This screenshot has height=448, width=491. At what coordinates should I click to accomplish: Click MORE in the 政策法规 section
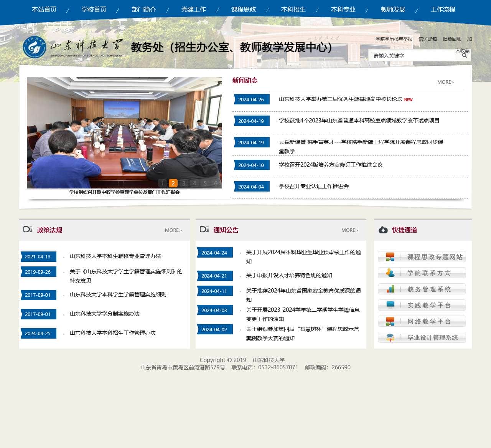pyautogui.click(x=173, y=230)
